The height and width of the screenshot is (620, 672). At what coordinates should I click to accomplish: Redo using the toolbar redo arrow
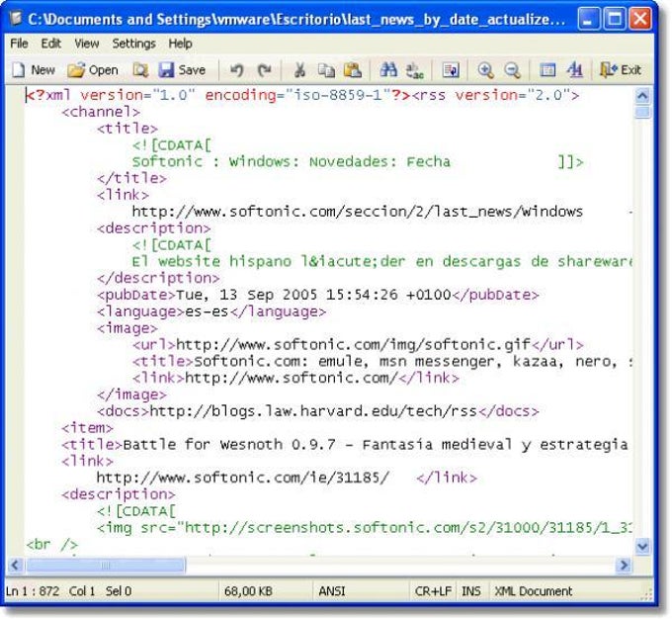click(264, 69)
